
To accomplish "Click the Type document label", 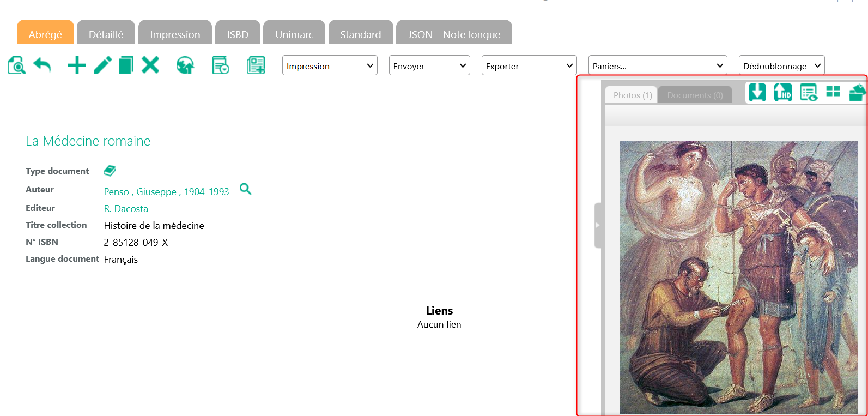I will [57, 171].
